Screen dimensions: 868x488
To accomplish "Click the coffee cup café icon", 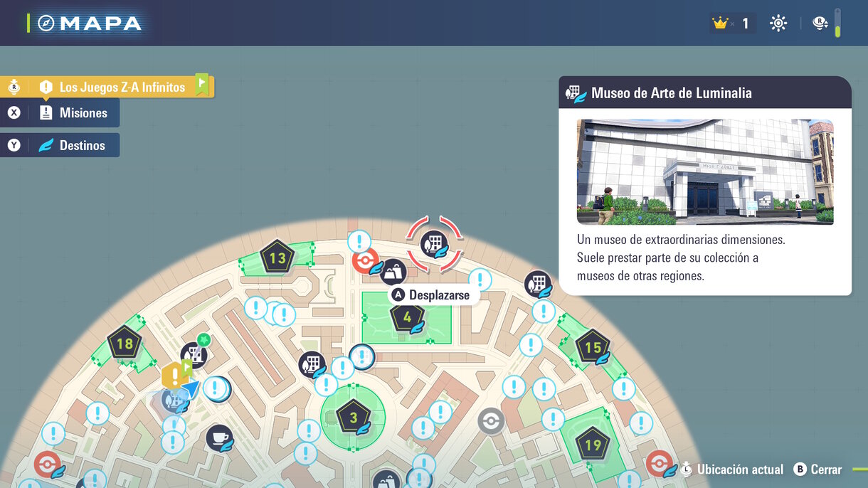I will coord(220,437).
